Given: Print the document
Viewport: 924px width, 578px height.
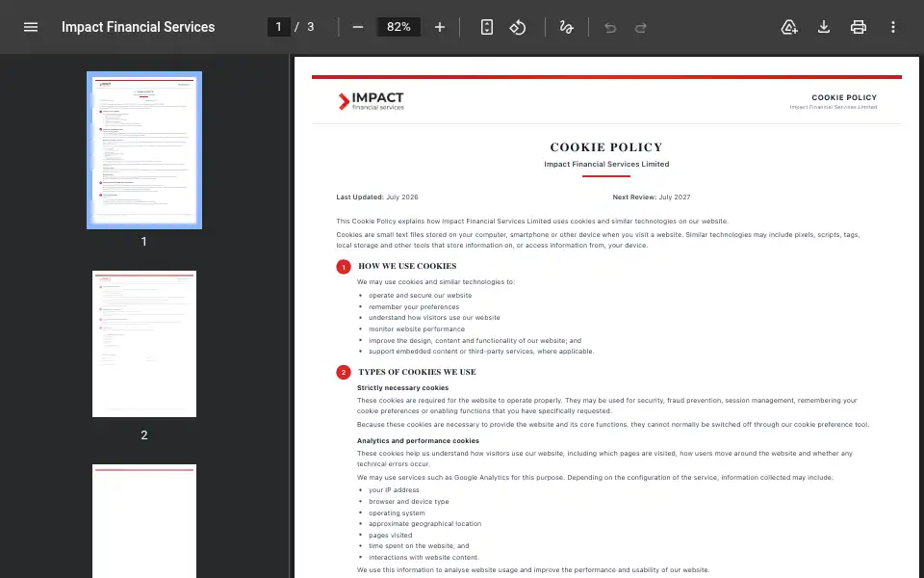Looking at the screenshot, I should coord(859,27).
